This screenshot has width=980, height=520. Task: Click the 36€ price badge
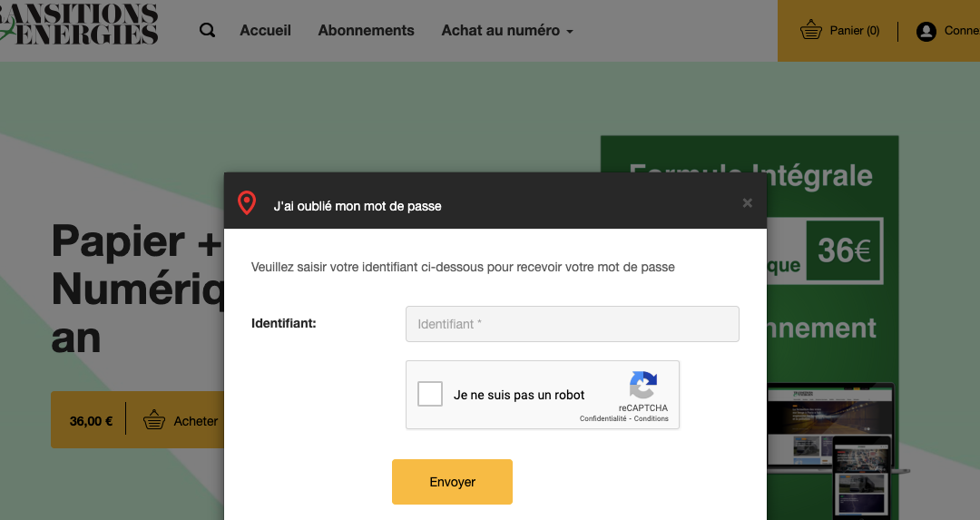[x=844, y=250]
